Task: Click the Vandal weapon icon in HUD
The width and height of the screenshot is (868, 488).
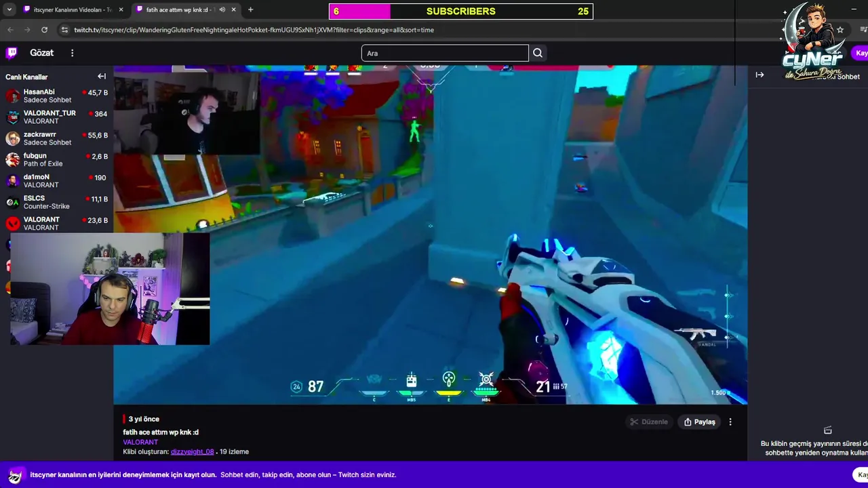Action: click(x=695, y=334)
